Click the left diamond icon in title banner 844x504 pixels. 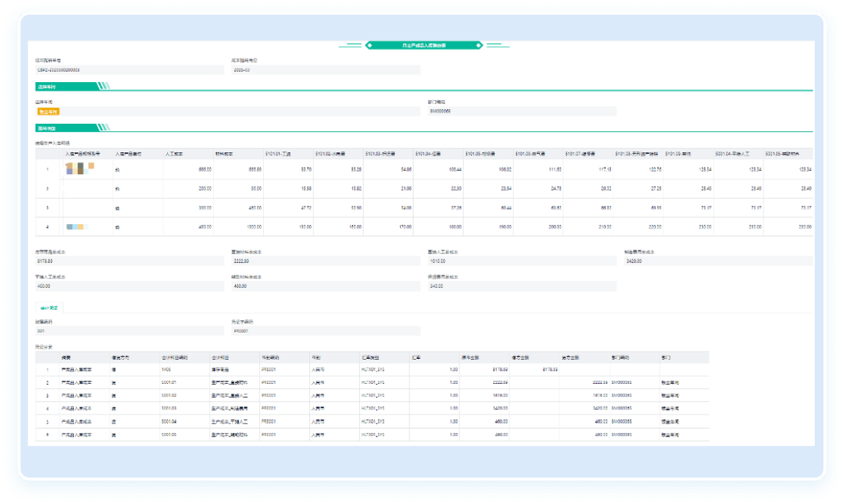click(370, 45)
